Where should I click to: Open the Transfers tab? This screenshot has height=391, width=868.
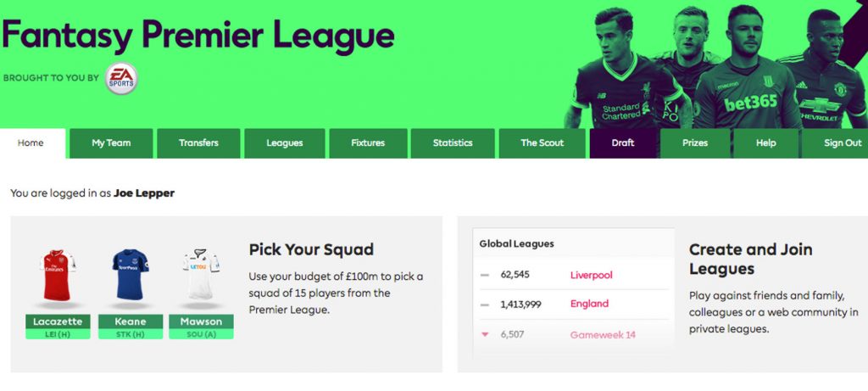point(198,143)
